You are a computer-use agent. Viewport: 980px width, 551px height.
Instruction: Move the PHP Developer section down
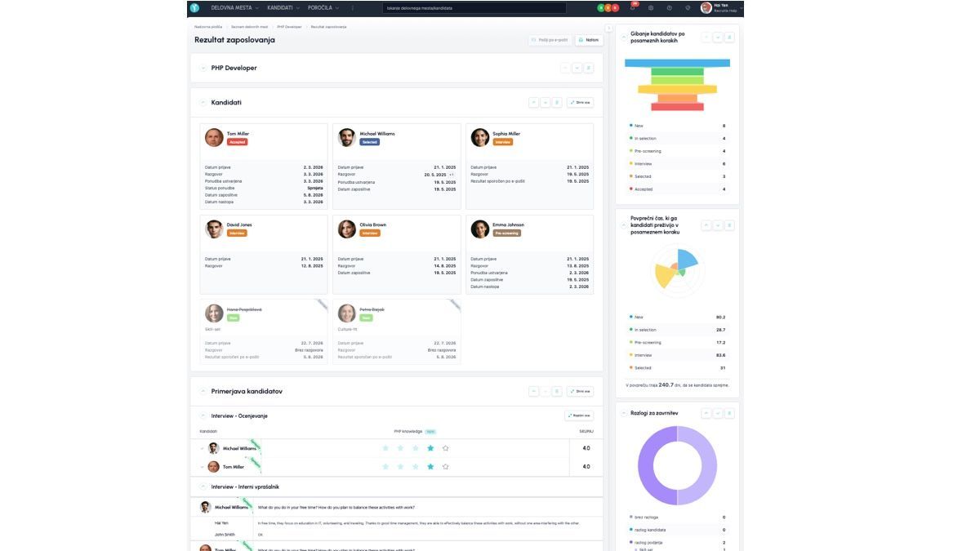point(577,68)
